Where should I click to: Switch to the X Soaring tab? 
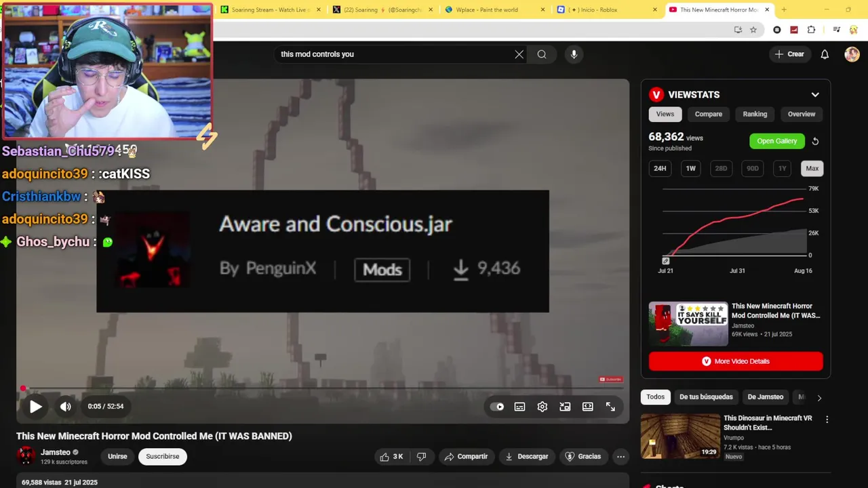[x=382, y=9]
